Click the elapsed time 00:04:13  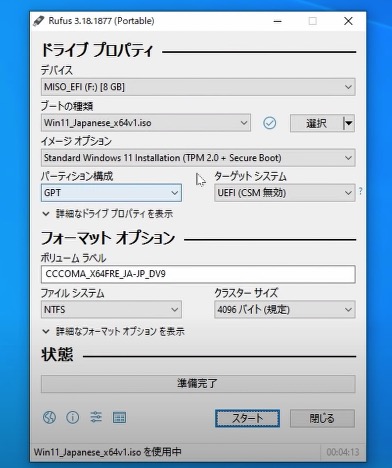343,452
